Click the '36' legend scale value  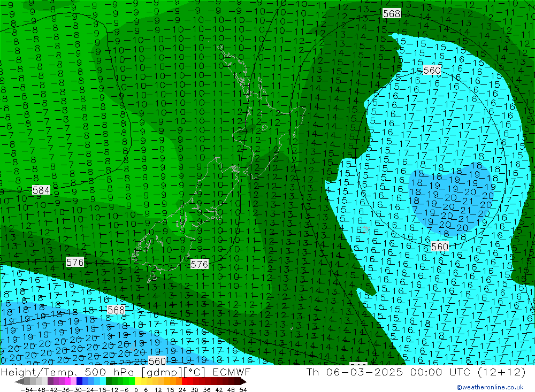tap(207, 390)
